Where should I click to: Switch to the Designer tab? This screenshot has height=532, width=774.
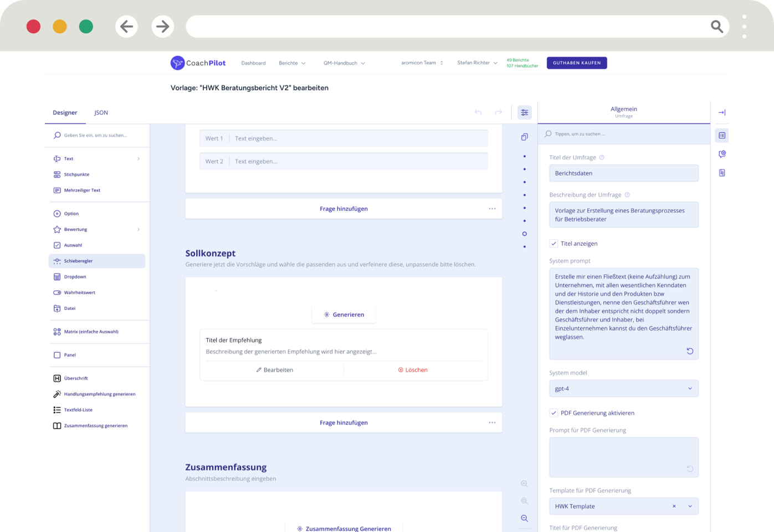[x=65, y=112]
